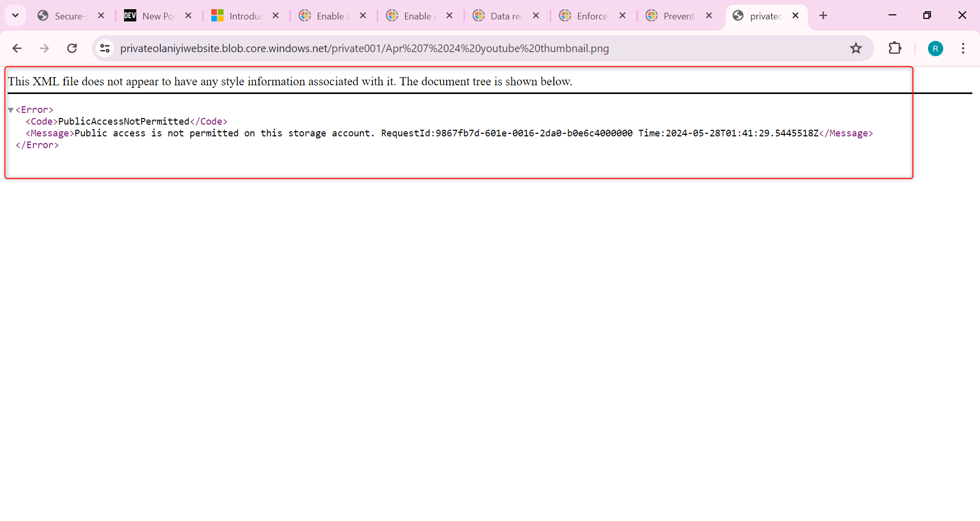Click the forward navigation arrow
This screenshot has height=521, width=980.
tap(44, 48)
